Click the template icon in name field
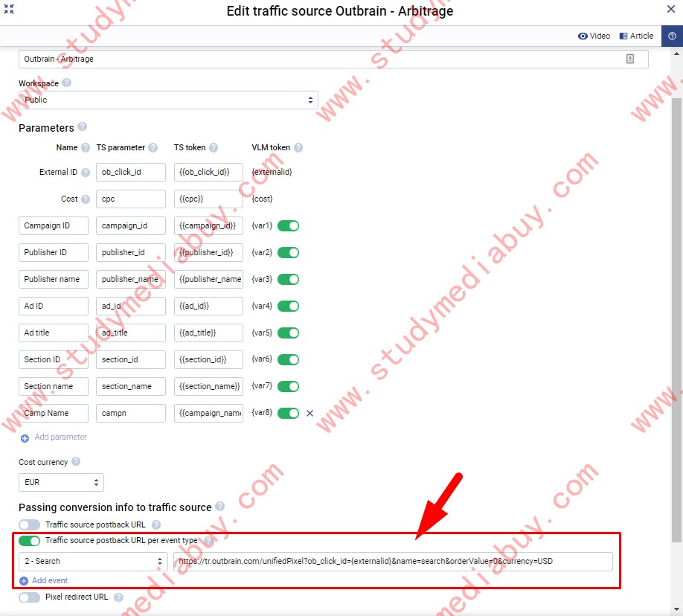This screenshot has height=616, width=683. pyautogui.click(x=630, y=59)
